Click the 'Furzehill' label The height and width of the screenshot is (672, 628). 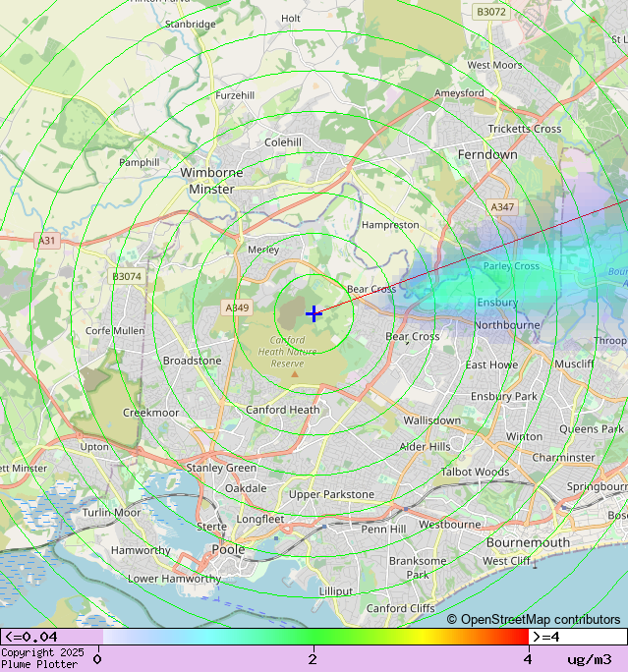tap(235, 95)
